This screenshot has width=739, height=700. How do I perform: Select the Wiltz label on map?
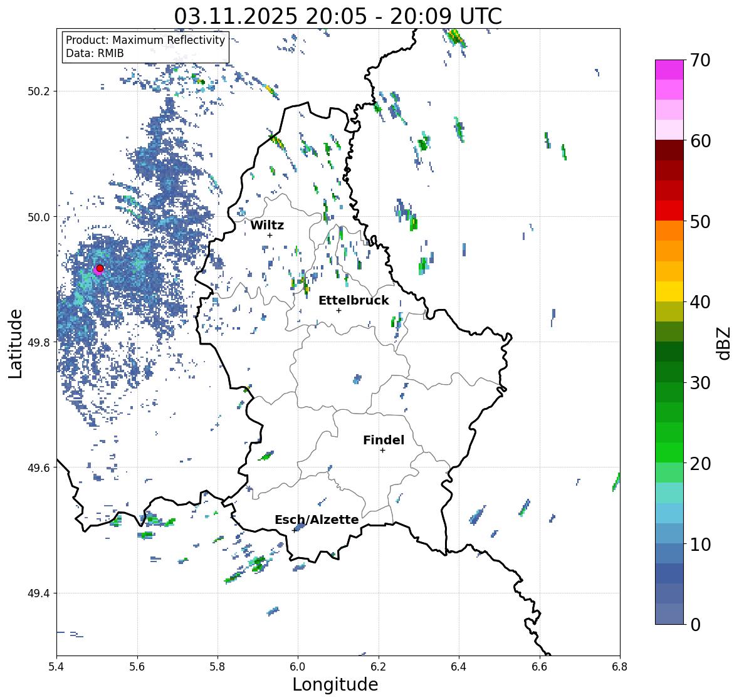click(267, 225)
